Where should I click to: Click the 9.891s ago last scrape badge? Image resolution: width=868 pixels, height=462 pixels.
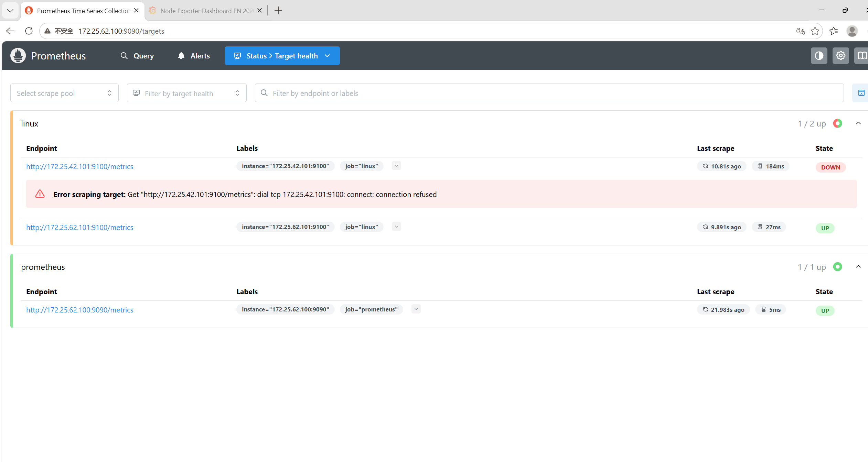coord(721,227)
